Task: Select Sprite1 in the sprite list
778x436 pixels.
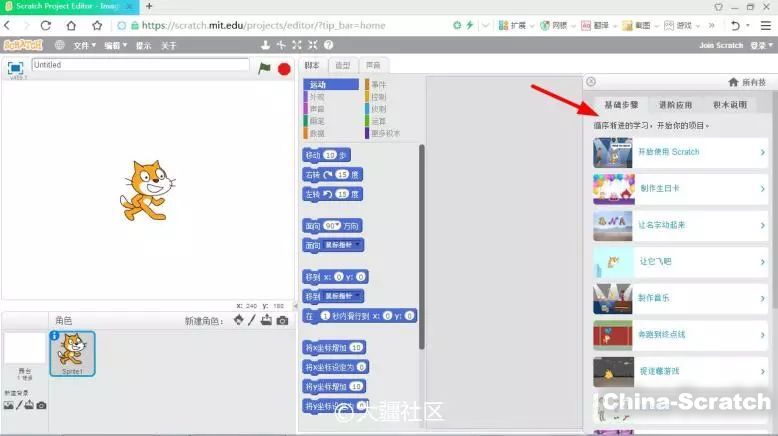Action: (x=72, y=354)
